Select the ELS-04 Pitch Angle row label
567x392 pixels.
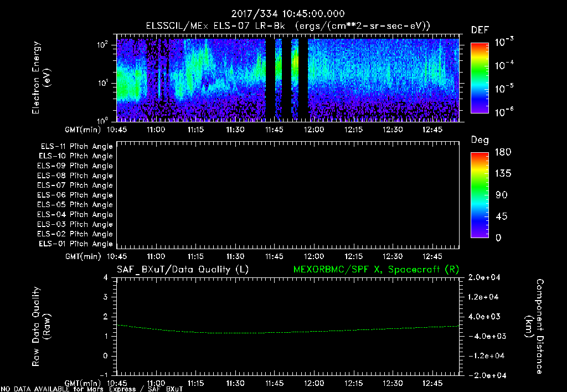[75, 214]
